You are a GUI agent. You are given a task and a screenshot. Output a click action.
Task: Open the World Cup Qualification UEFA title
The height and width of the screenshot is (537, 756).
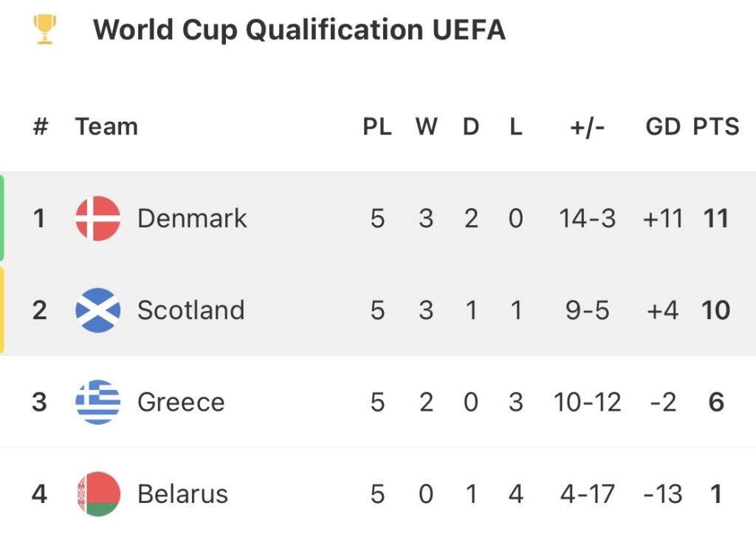[299, 30]
